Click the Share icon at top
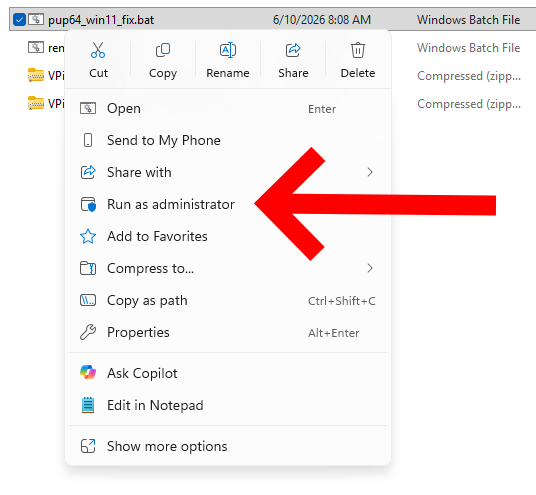Viewport: 536px width, 495px height. pos(293,50)
